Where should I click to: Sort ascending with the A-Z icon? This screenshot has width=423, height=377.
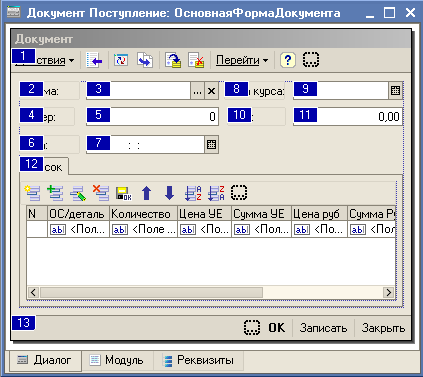pos(193,193)
